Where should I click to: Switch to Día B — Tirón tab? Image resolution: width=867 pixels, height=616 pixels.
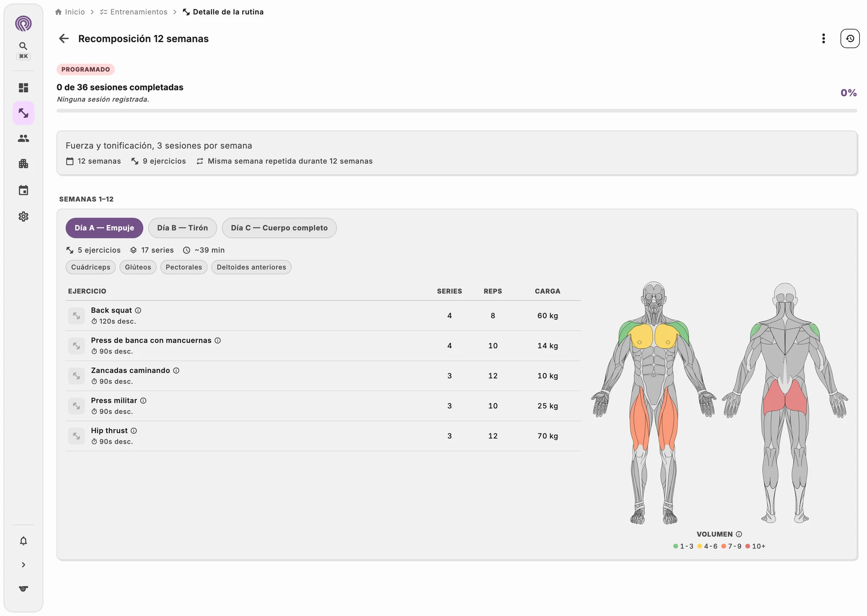pos(183,228)
